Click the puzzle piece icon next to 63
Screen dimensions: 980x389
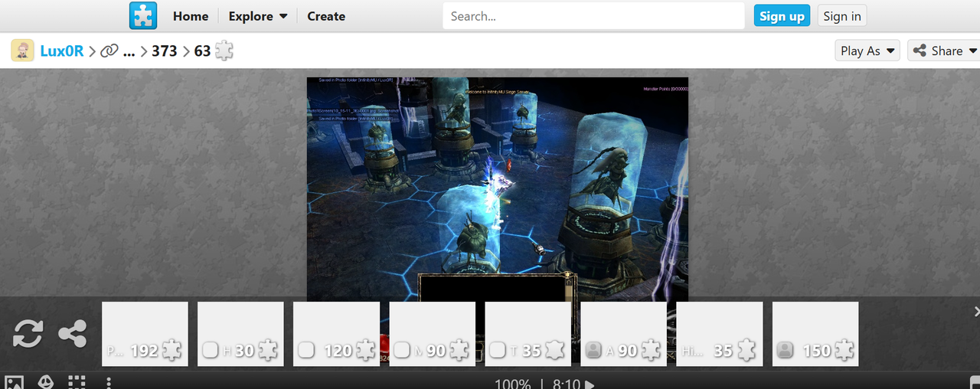(x=224, y=51)
